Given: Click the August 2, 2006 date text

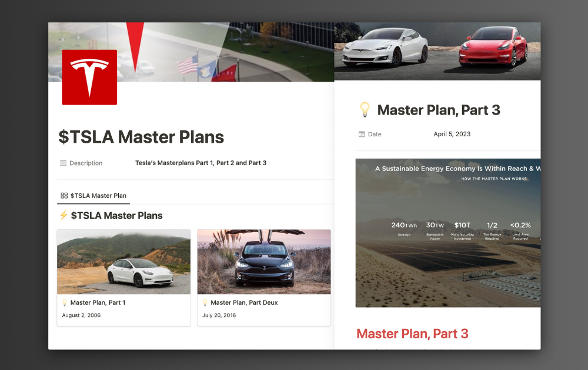Looking at the screenshot, I should (x=81, y=315).
